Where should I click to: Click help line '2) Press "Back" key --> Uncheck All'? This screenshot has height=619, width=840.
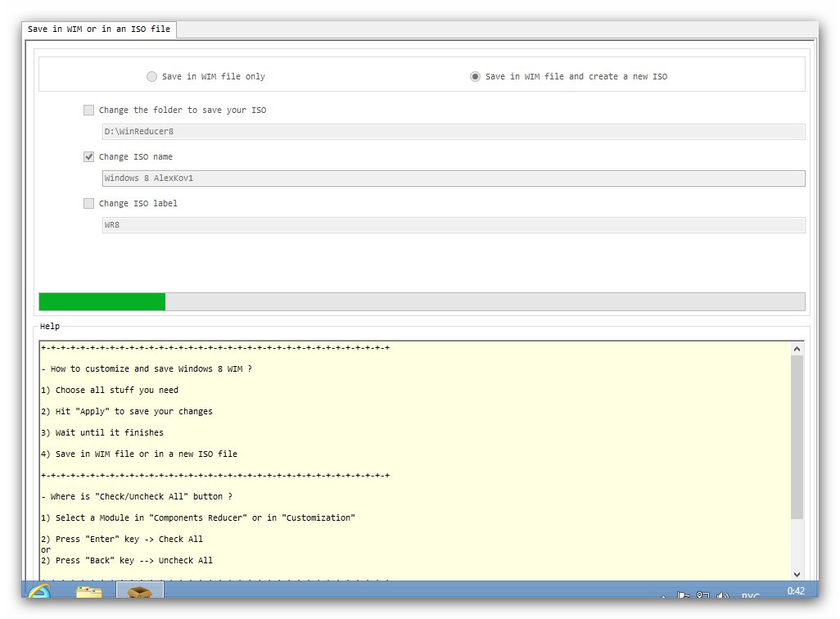pyautogui.click(x=127, y=561)
